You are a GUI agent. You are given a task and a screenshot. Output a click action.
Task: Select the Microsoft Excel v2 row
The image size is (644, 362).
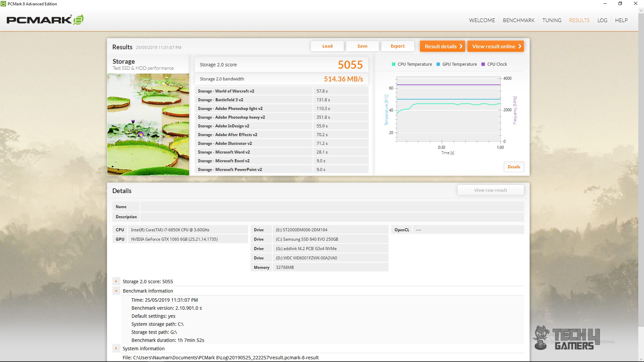pyautogui.click(x=281, y=161)
